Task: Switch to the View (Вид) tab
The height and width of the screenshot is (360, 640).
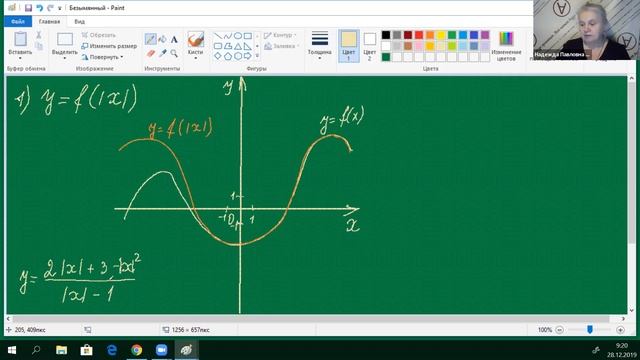Action: [x=79, y=21]
